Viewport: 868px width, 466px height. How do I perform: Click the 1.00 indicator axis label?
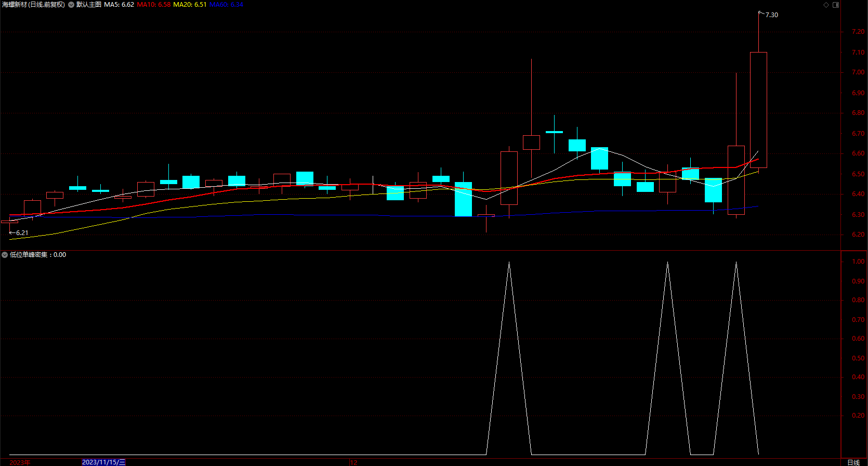tap(858, 262)
